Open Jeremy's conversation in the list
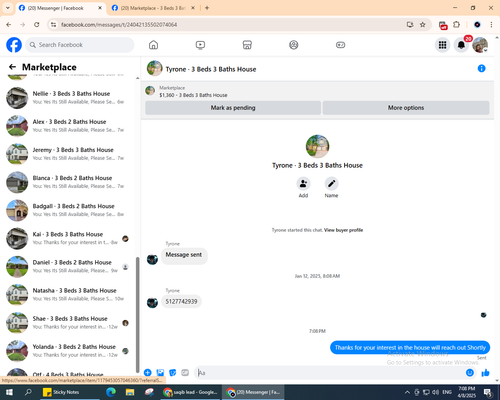This screenshot has width=500, height=400. coord(69,154)
